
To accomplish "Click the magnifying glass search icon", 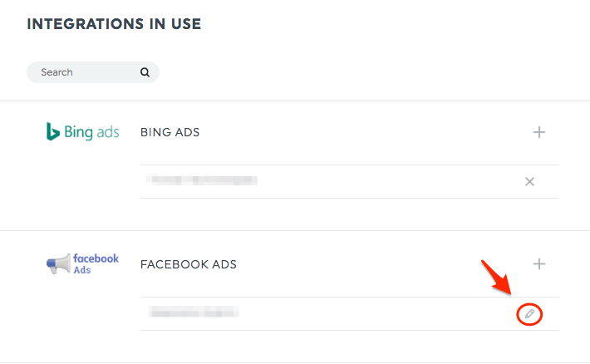I will pos(145,72).
